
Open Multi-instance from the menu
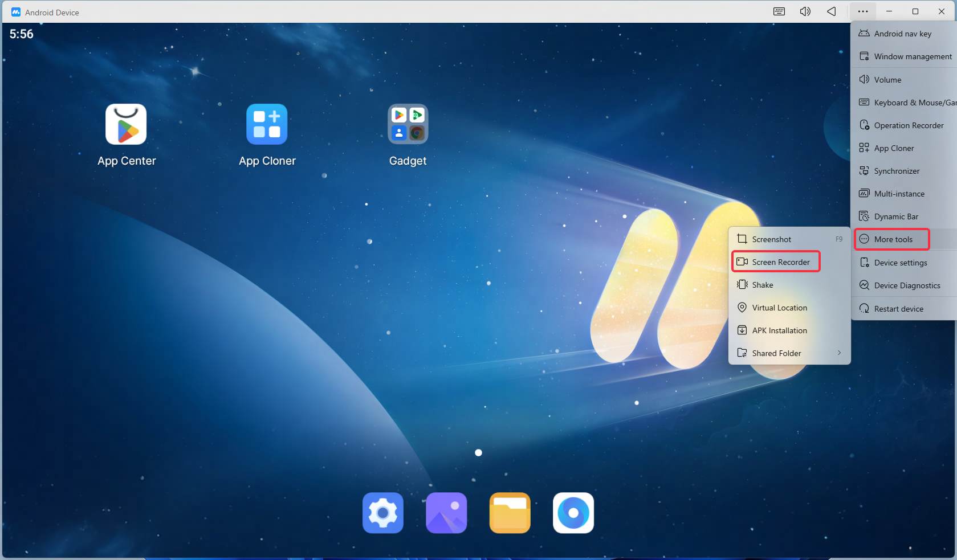point(904,194)
